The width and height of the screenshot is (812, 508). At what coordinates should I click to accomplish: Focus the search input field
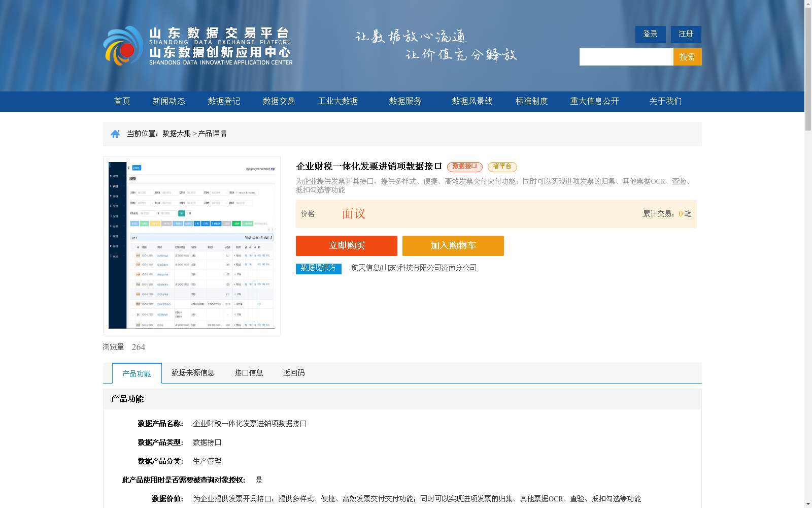pyautogui.click(x=626, y=57)
